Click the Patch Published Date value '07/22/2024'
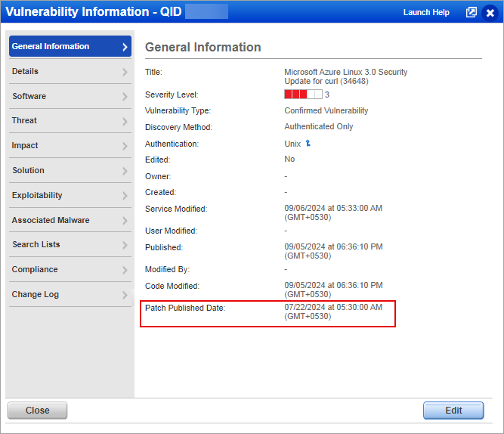This screenshot has width=504, height=434. point(305,307)
